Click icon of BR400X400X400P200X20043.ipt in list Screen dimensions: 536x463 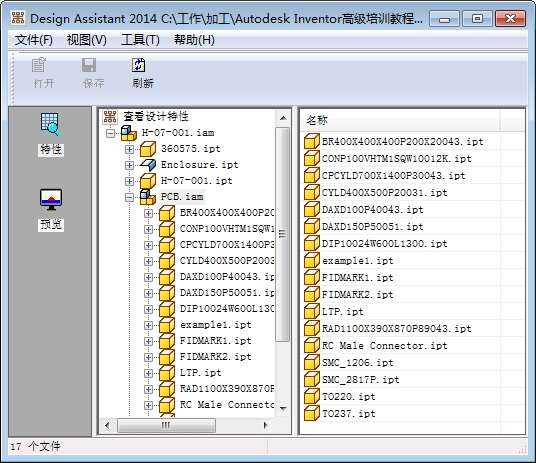(311, 142)
